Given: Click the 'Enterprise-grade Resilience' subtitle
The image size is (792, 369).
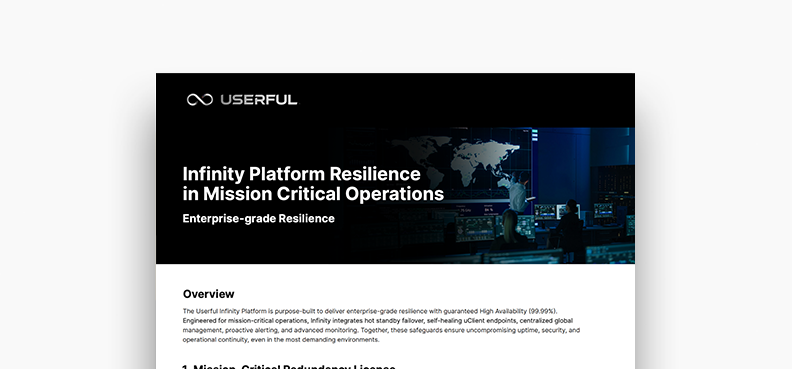Looking at the screenshot, I should [259, 219].
